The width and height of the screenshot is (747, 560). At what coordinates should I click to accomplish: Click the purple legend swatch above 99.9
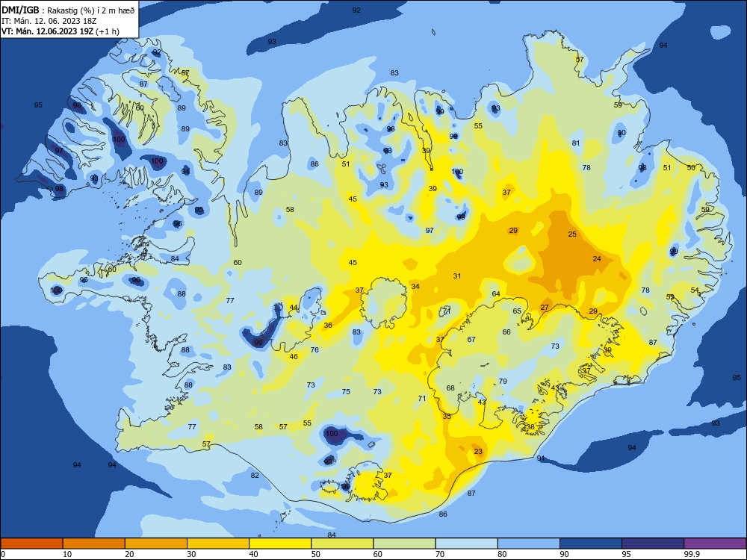coord(715,544)
